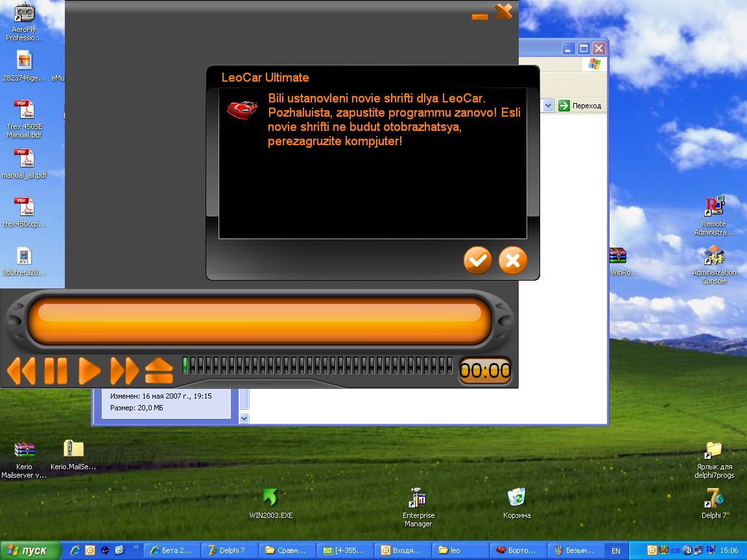Click the orange clock Quick Launch icon
This screenshot has height=560, width=747.
(x=90, y=550)
